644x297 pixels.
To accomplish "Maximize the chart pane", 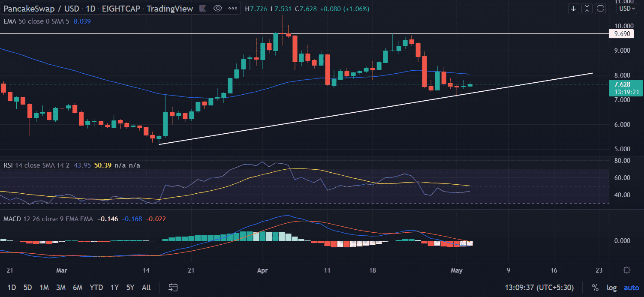I will coord(601,9).
